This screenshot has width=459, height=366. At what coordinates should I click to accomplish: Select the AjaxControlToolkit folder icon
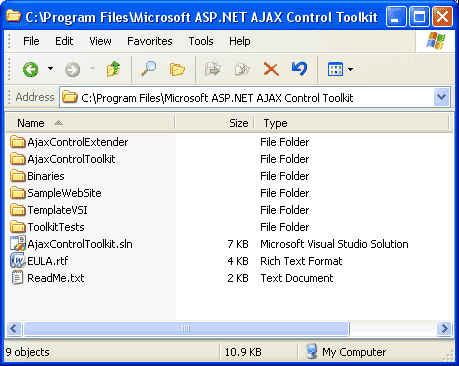tap(18, 159)
